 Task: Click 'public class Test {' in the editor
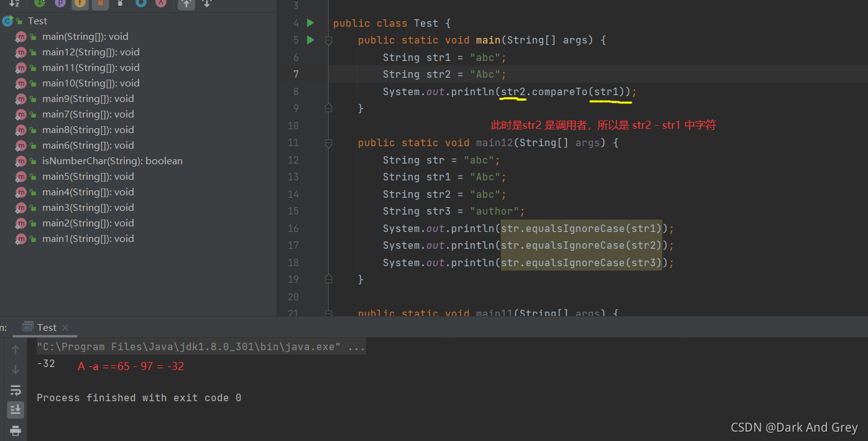(391, 24)
